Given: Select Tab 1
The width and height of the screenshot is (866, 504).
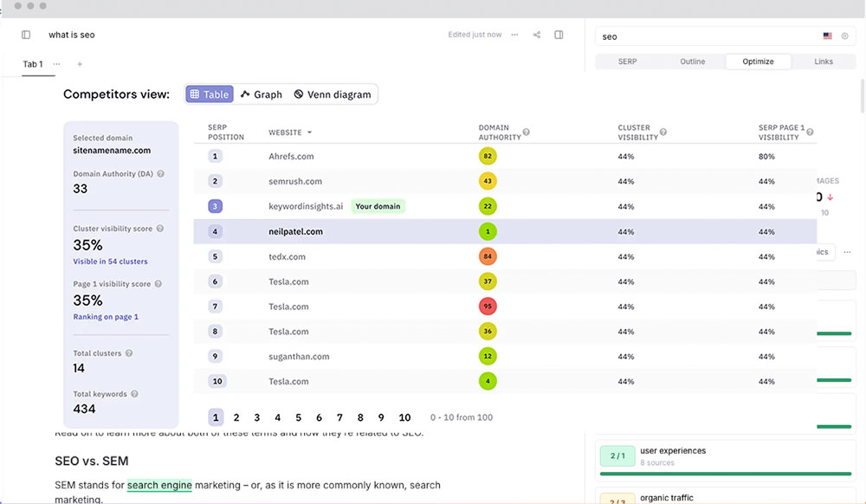Looking at the screenshot, I should (33, 64).
